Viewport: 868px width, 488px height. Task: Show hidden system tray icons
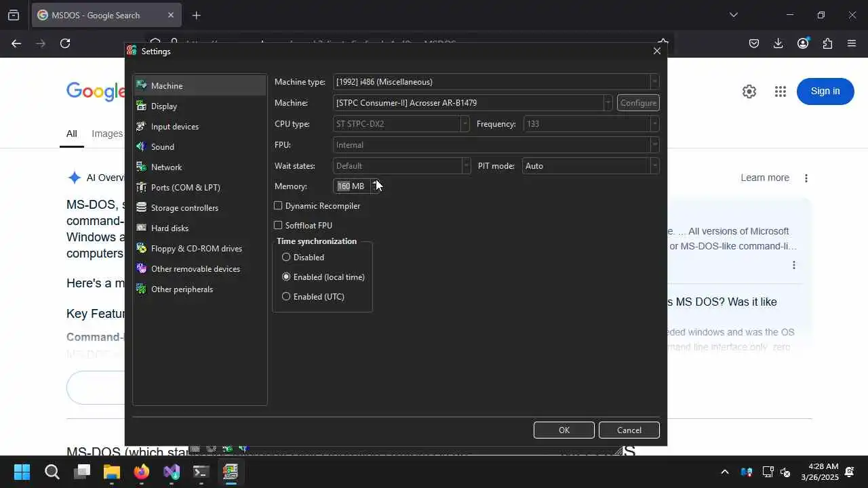[x=724, y=472]
